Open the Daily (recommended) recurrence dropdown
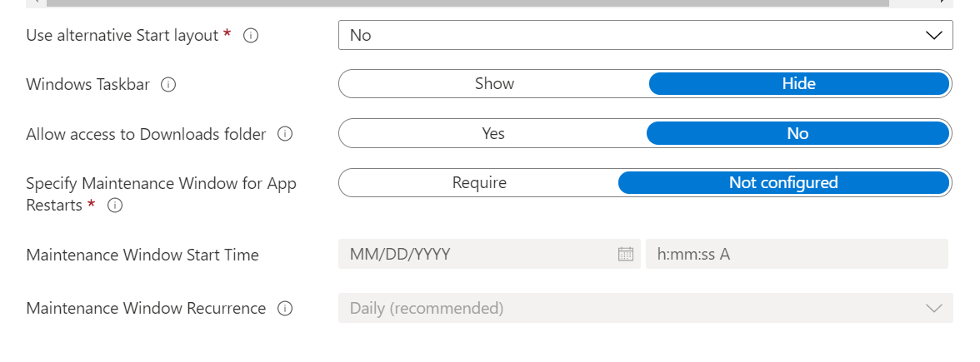The width and height of the screenshot is (980, 362). tap(633, 309)
